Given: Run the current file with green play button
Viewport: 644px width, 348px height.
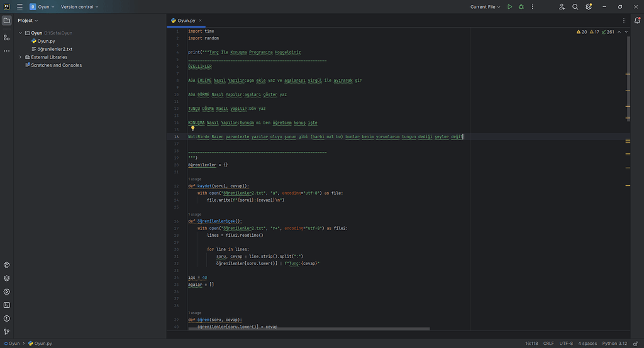Looking at the screenshot, I should (x=509, y=7).
